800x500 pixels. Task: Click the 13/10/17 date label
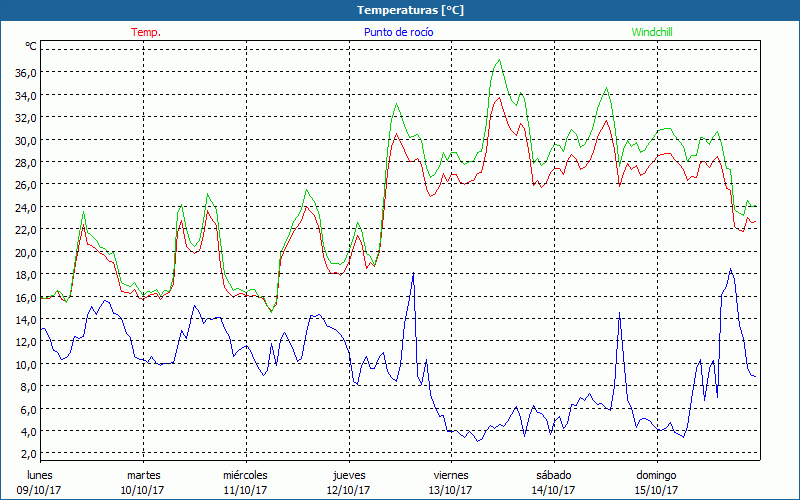(x=450, y=490)
